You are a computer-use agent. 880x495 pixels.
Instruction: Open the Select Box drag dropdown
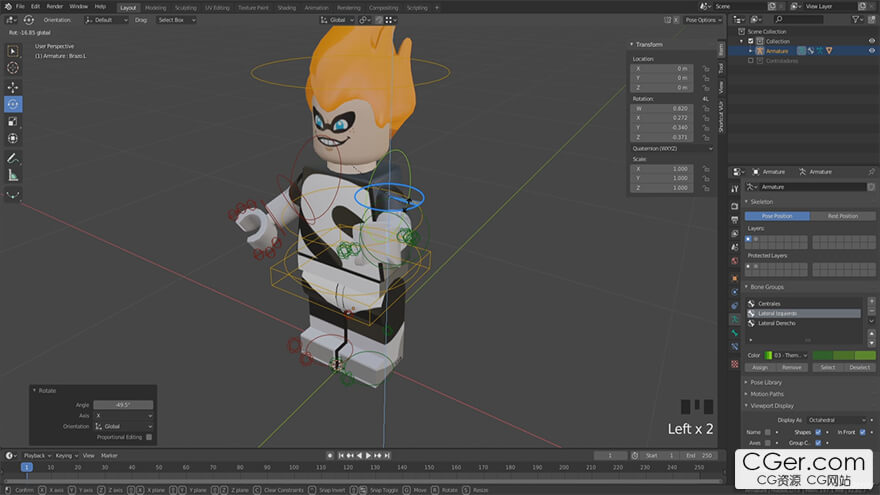point(176,20)
